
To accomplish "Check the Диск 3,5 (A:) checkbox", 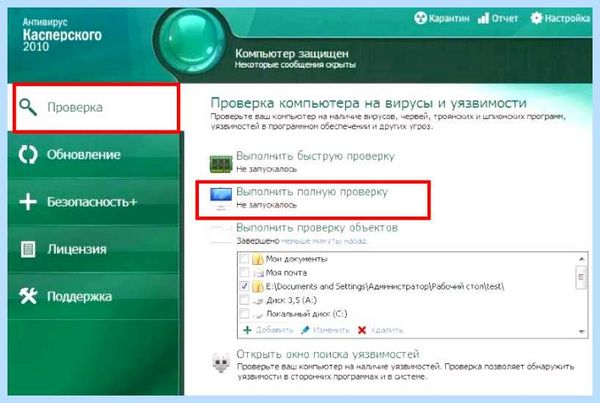I will [x=244, y=300].
